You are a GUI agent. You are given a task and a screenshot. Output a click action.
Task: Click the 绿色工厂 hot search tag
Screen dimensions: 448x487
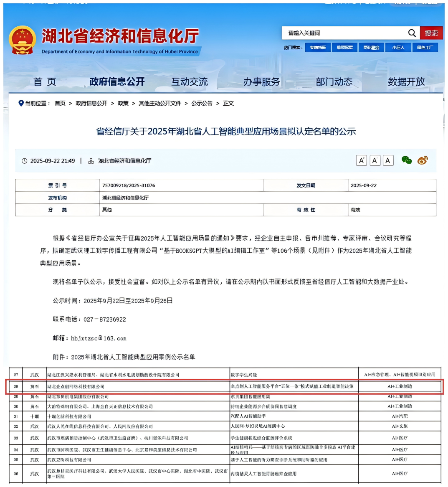[x=425, y=48]
